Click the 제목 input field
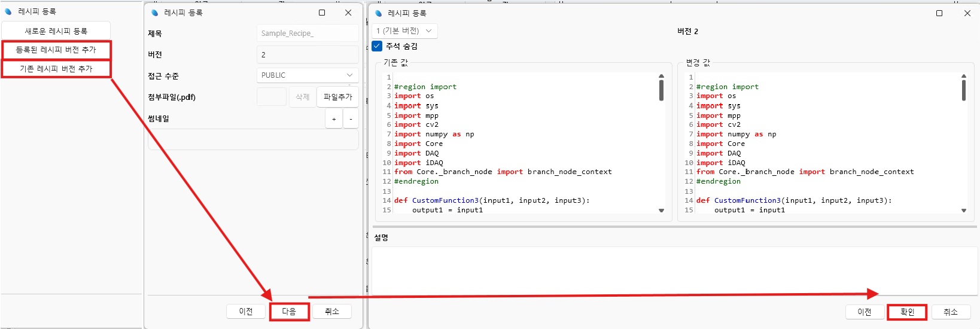This screenshot has width=980, height=329. pyautogui.click(x=307, y=33)
